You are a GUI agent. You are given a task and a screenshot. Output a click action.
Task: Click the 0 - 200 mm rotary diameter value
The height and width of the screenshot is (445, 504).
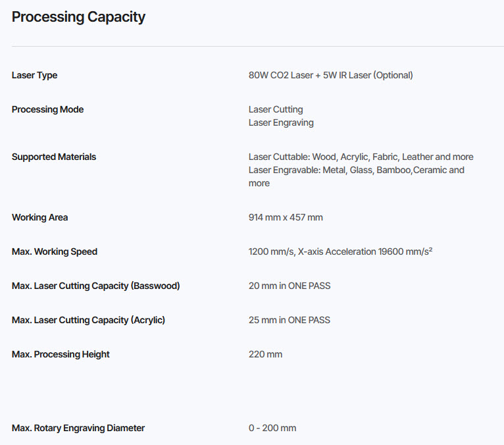click(272, 428)
